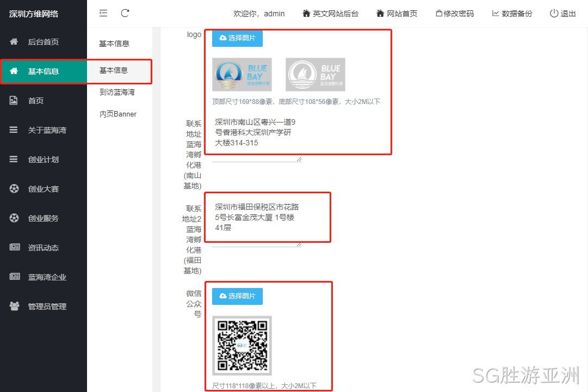The width and height of the screenshot is (588, 392).
Task: Click list icon beside 创业计划
Action: [14, 159]
